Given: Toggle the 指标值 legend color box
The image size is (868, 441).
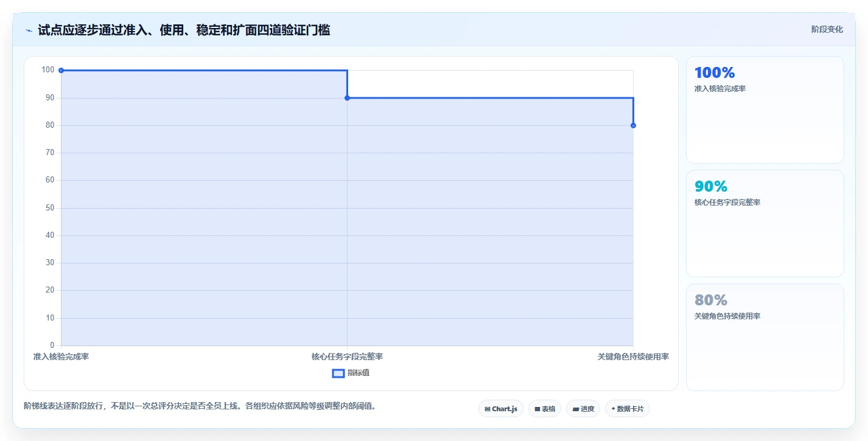Looking at the screenshot, I should 338,373.
